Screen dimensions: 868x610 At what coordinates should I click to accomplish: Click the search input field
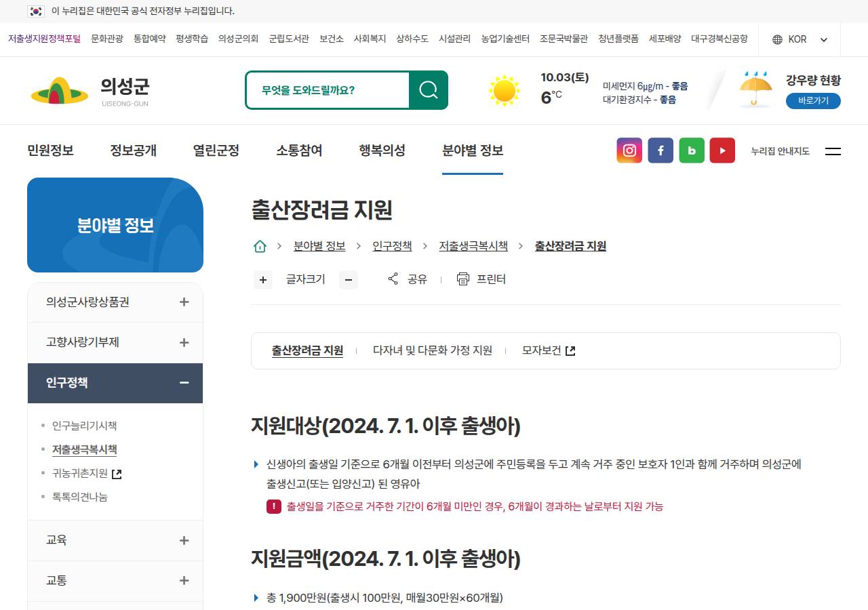(328, 90)
